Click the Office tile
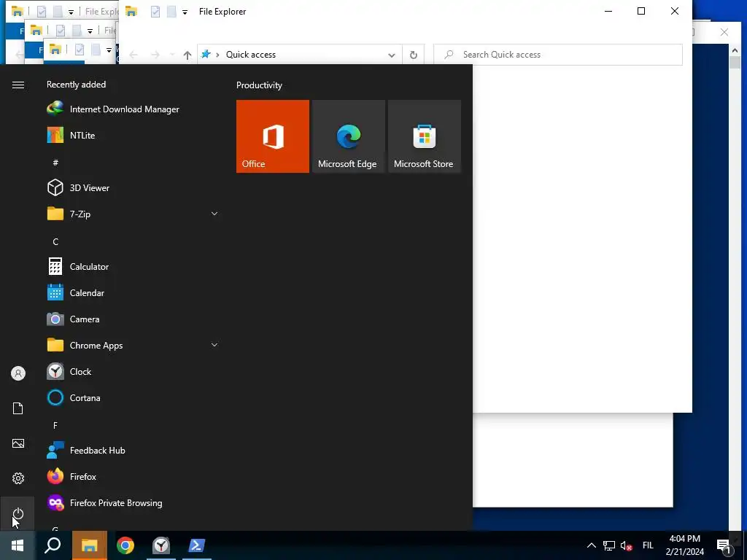Screen dimensions: 747x560 (x=273, y=136)
